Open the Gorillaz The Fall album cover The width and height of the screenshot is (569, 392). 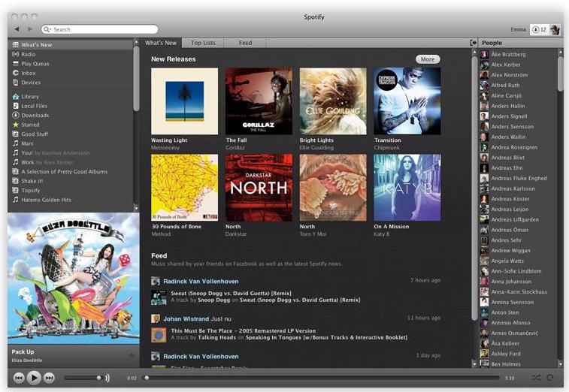coord(259,101)
